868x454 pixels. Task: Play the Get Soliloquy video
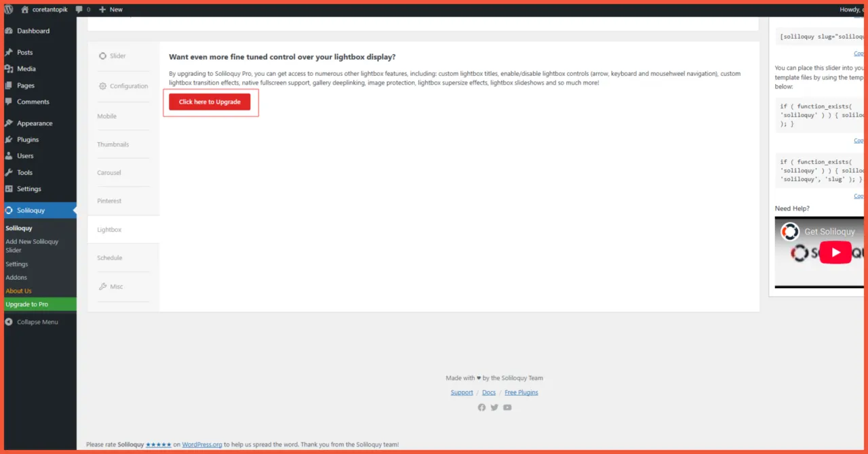[835, 253]
